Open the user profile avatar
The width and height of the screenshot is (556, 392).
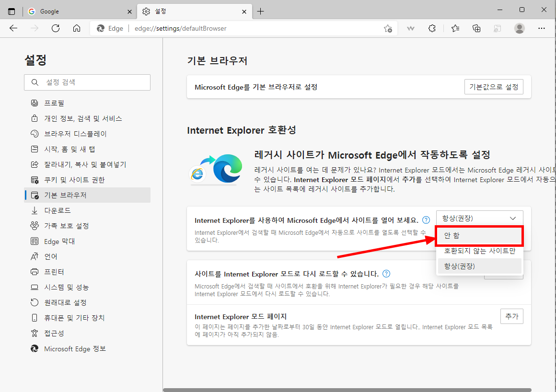point(520,28)
